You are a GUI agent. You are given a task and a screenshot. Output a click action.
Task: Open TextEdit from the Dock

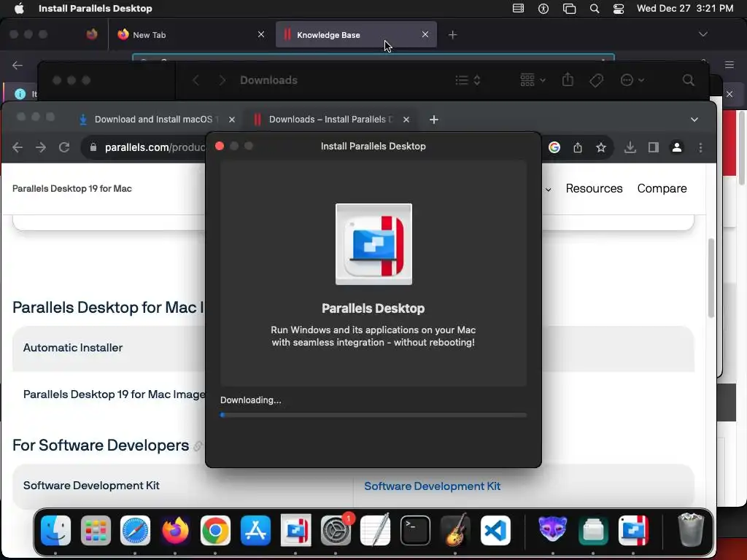coord(376,531)
